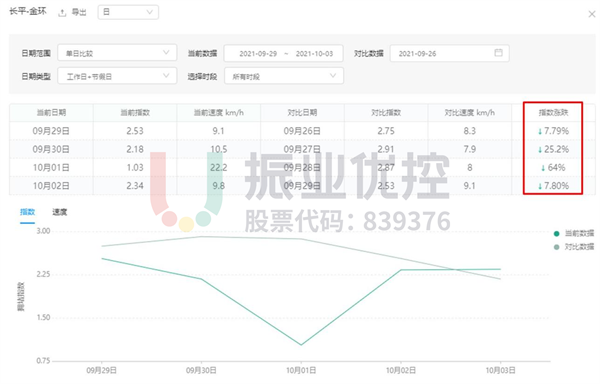
Task: Open the 选择时段 所有时段 dropdown
Action: pyautogui.click(x=284, y=76)
